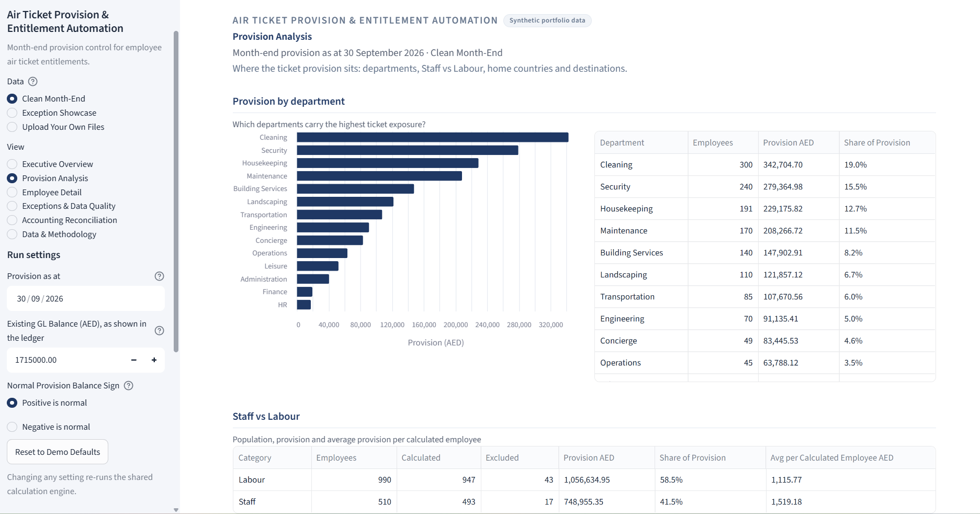
Task: Select Exception Showcase data option
Action: click(x=52, y=113)
